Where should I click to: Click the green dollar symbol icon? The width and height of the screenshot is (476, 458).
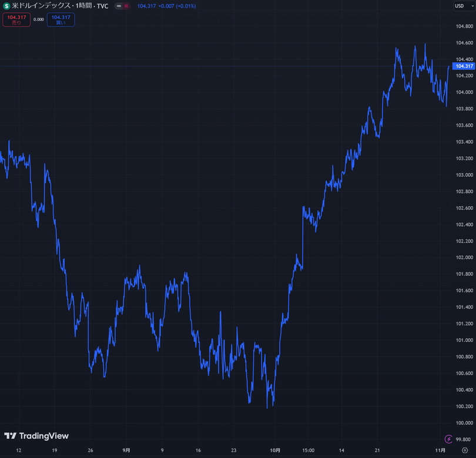6,6
